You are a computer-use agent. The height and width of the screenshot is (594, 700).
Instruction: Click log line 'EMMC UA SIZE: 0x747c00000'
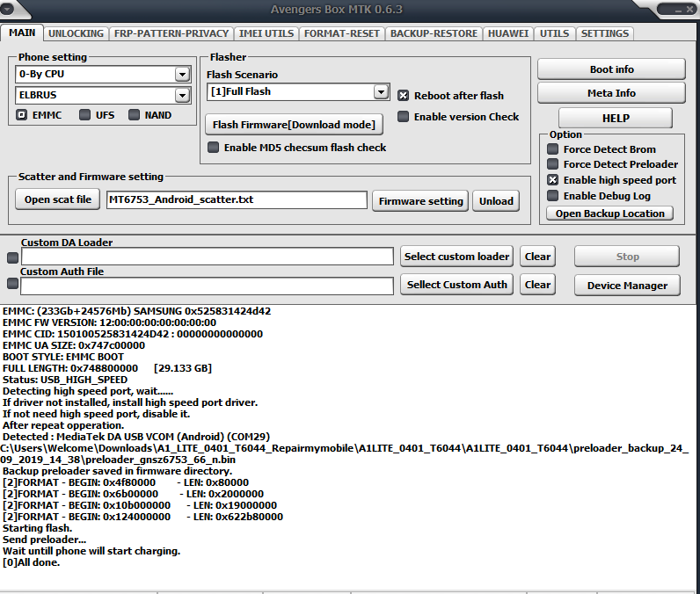coord(74,345)
